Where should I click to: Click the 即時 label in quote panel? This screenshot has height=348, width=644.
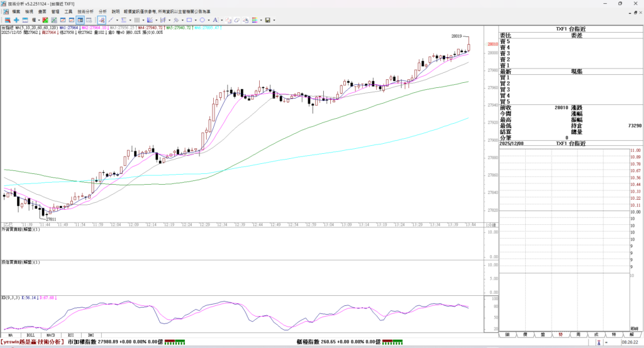pos(634,328)
